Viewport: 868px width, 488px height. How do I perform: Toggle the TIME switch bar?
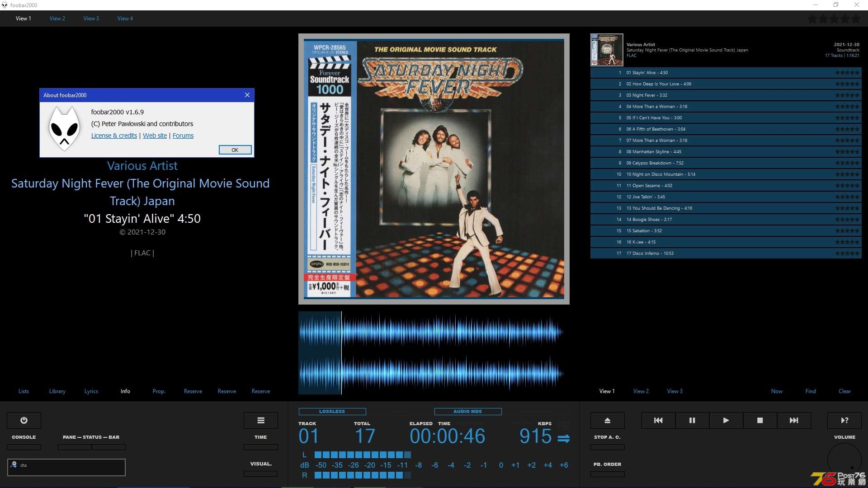coord(261,447)
